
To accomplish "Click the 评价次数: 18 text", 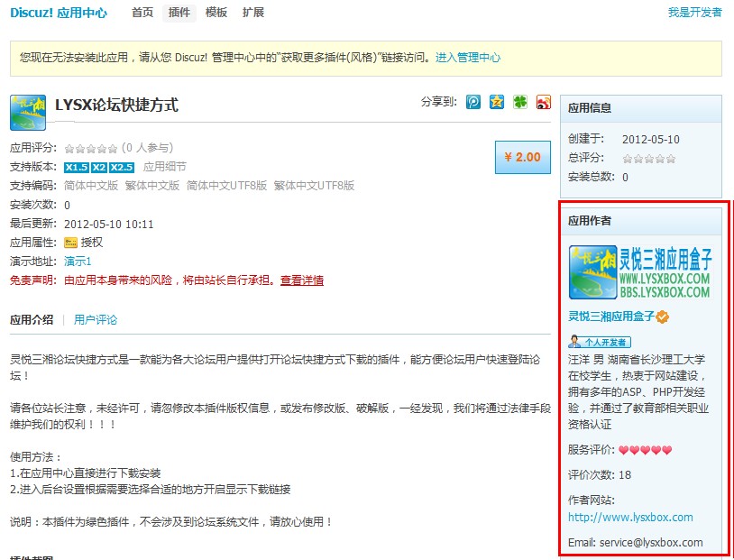I will pyautogui.click(x=600, y=475).
